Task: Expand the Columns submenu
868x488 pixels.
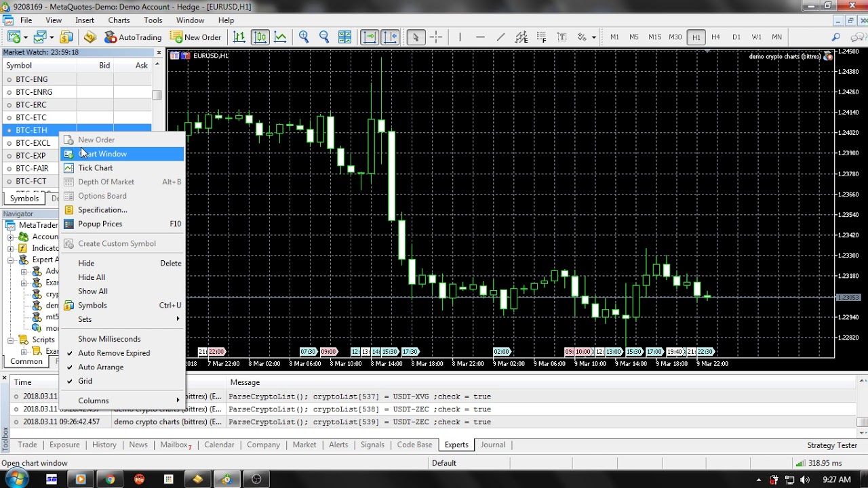Action: 122,401
